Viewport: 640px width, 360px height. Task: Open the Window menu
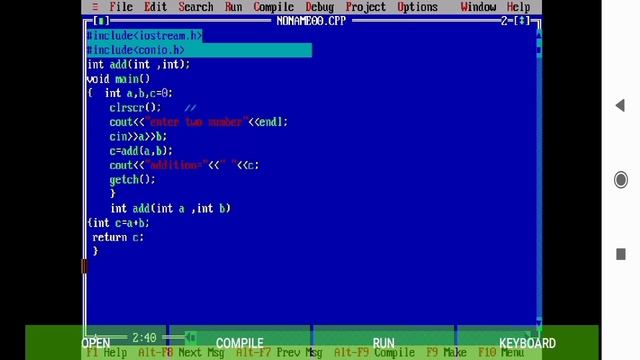click(478, 7)
